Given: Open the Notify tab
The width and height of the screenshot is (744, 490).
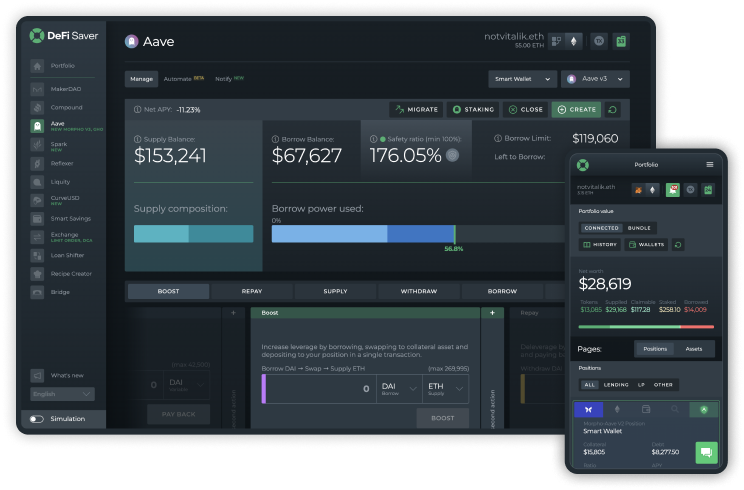Looking at the screenshot, I should 229,79.
